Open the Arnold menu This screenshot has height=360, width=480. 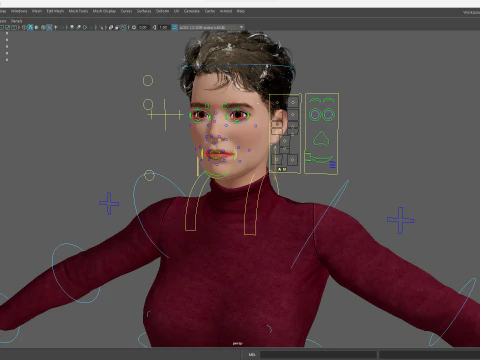point(226,11)
